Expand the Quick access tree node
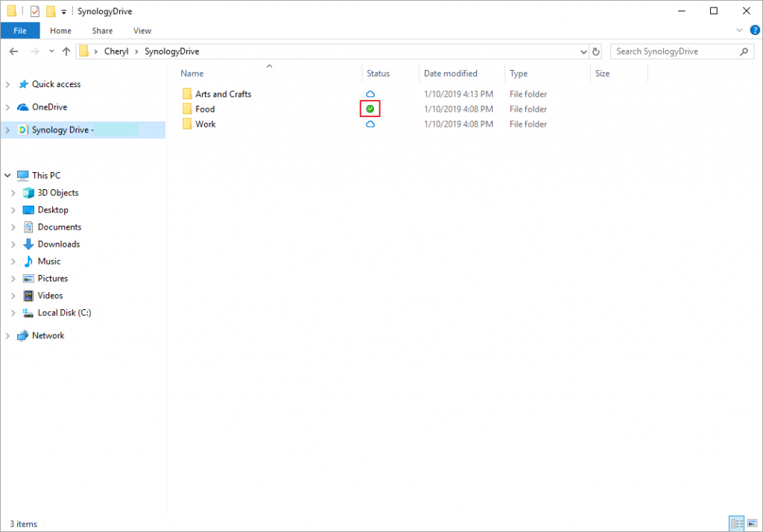The image size is (763, 532). point(7,84)
